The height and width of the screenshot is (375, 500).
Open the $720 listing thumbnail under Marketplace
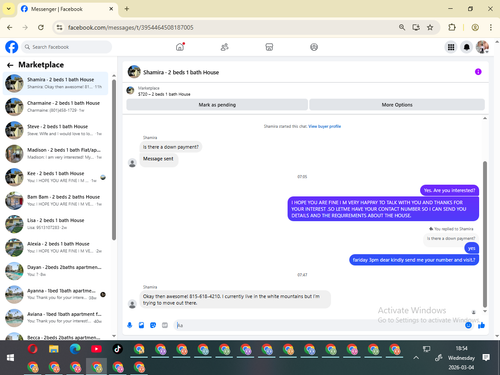130,90
